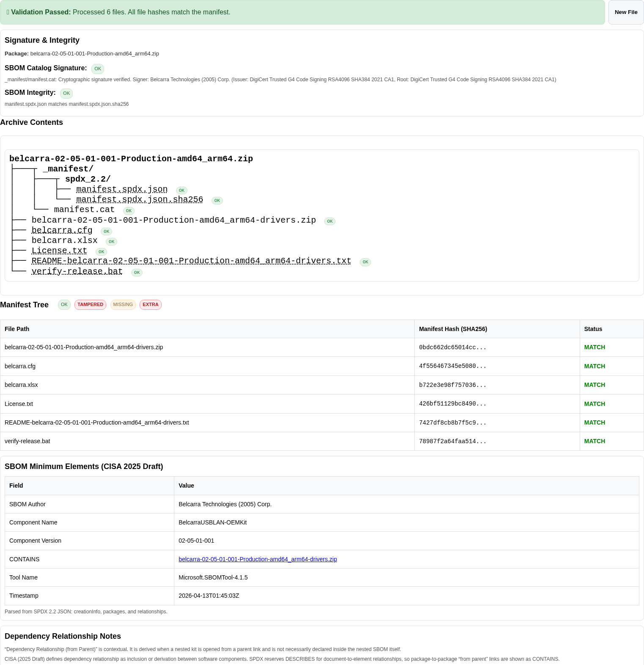This screenshot has width=644, height=665.
Task: Click belcarra.cfg in the archive tree
Action: (x=62, y=230)
